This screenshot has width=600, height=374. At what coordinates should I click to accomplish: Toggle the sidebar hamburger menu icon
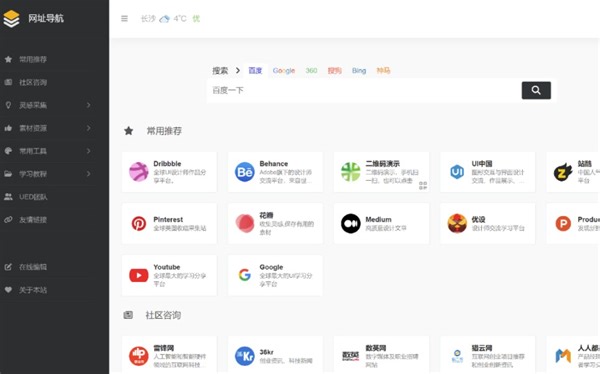(124, 18)
